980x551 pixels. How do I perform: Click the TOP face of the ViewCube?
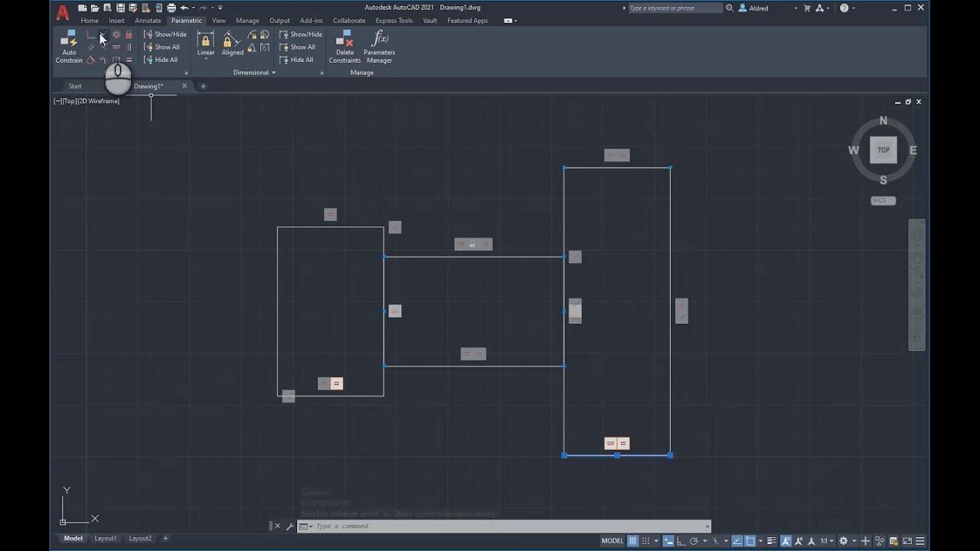(884, 150)
